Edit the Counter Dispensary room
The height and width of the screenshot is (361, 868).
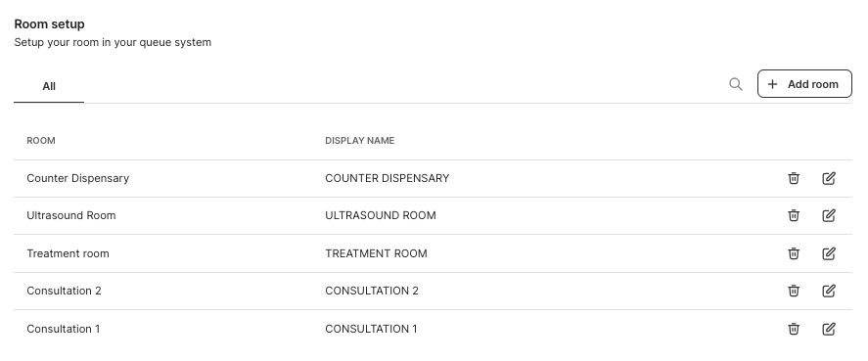tap(829, 178)
